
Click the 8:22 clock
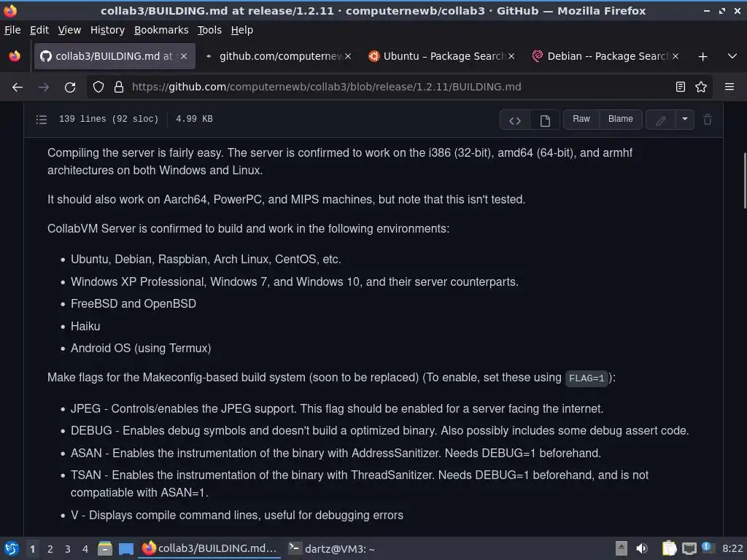coord(732,548)
